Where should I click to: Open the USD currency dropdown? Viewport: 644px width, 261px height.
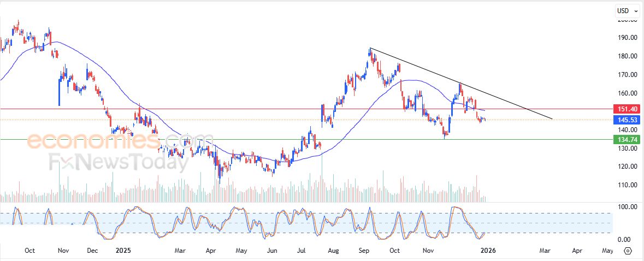(627, 10)
